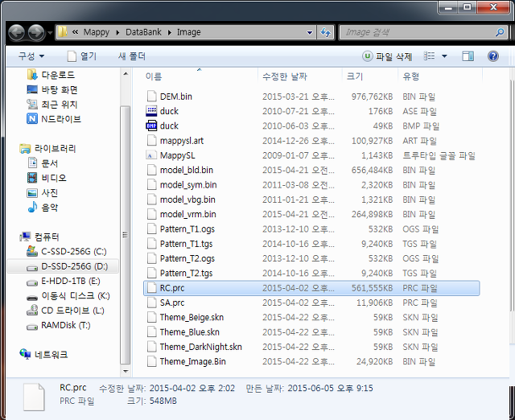
Task: Sort by the 크기 column header
Action: [355, 76]
